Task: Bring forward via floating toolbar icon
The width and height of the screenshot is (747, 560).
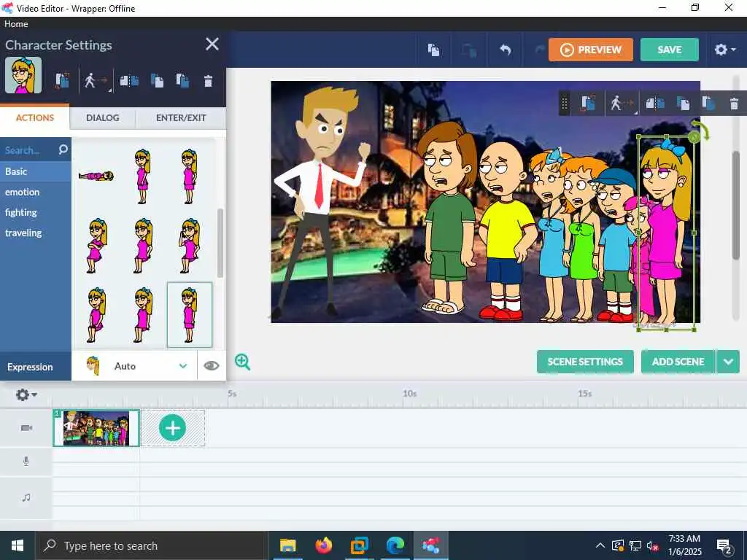Action: [x=683, y=104]
